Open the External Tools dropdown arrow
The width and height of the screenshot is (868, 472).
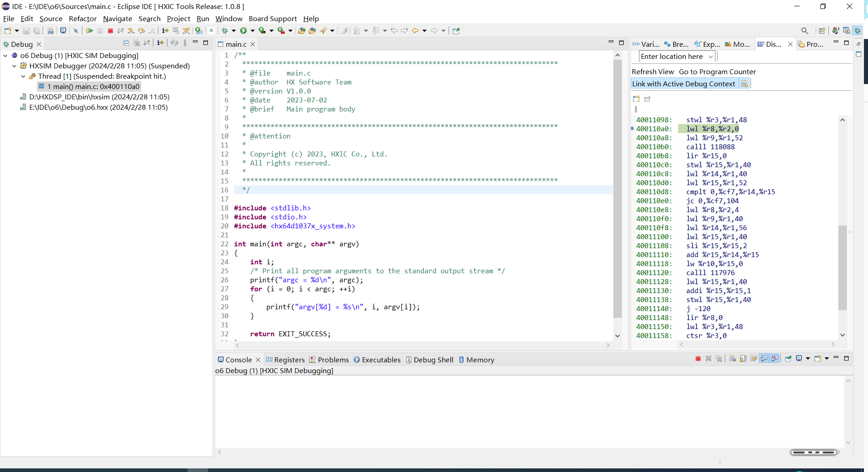(x=290, y=31)
